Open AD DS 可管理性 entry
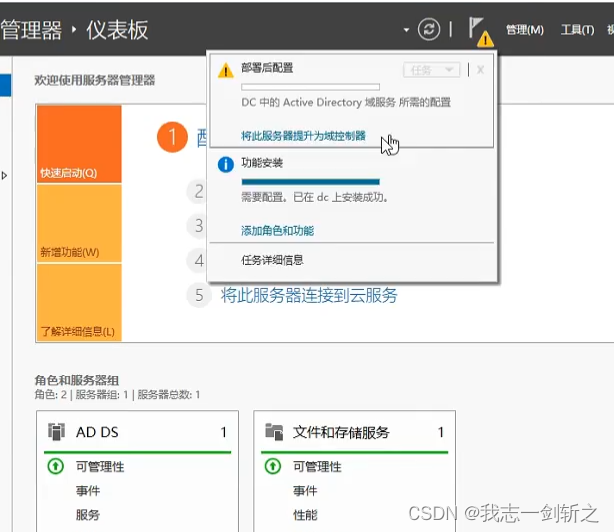The width and height of the screenshot is (614, 532). click(x=100, y=467)
